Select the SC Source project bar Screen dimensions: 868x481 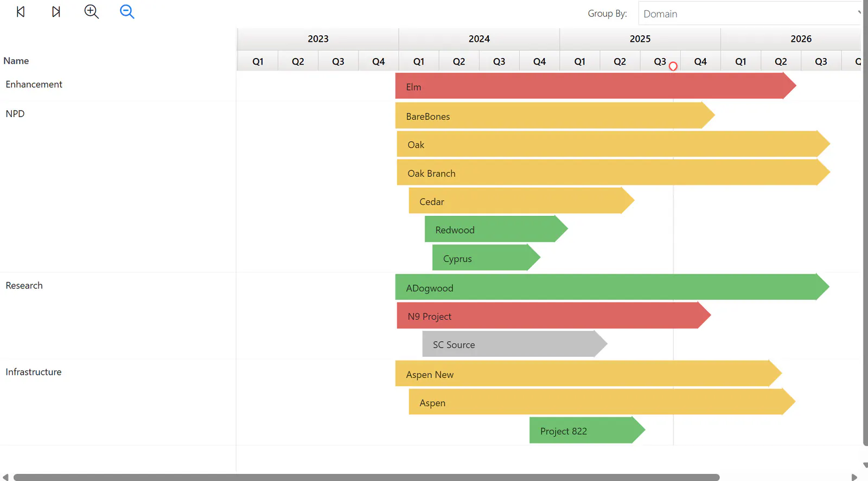click(x=515, y=344)
